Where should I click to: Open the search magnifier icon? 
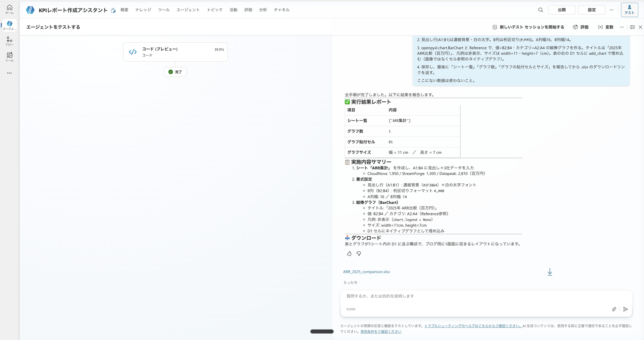[x=541, y=10]
